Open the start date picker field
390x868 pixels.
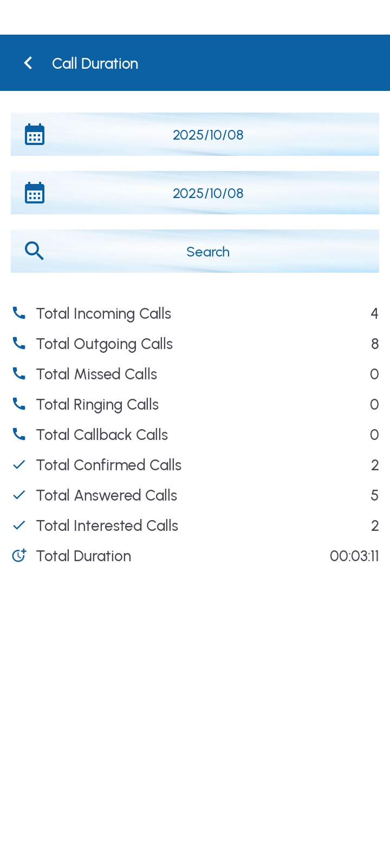coord(208,135)
